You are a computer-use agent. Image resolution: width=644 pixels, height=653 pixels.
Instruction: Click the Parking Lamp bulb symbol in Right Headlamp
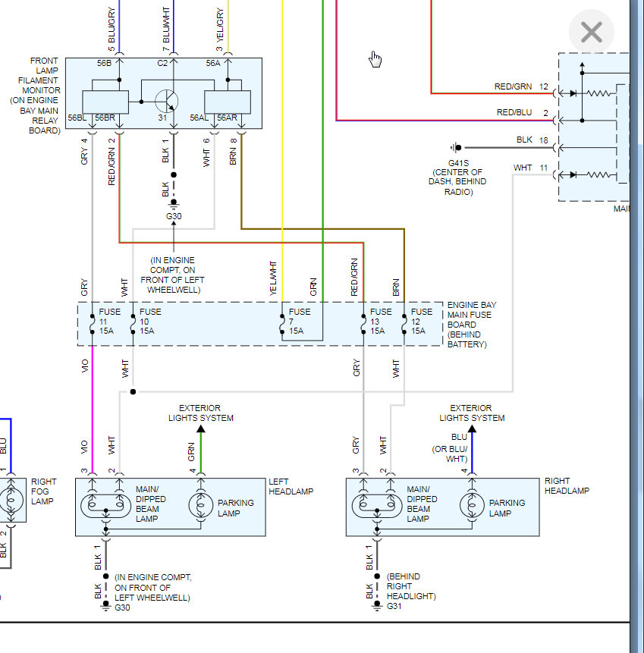coord(472,507)
